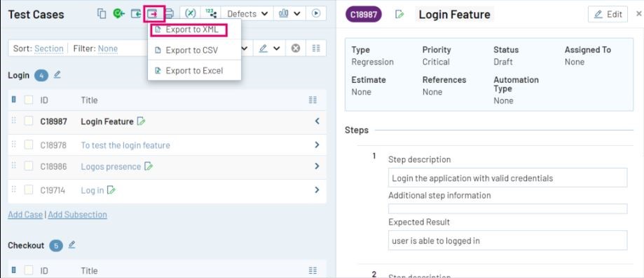Viewport: 644px width, 278px height.
Task: Click the grey clear X icon in the filter bar
Action: 295,48
